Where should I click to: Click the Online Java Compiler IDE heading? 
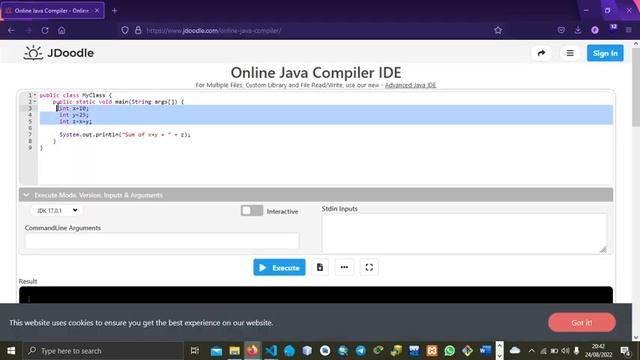(316, 73)
